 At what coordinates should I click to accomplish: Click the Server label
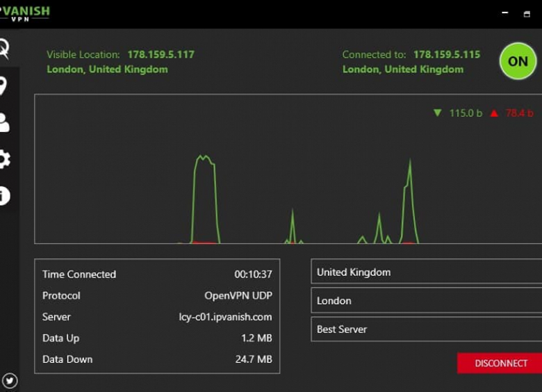(56, 317)
